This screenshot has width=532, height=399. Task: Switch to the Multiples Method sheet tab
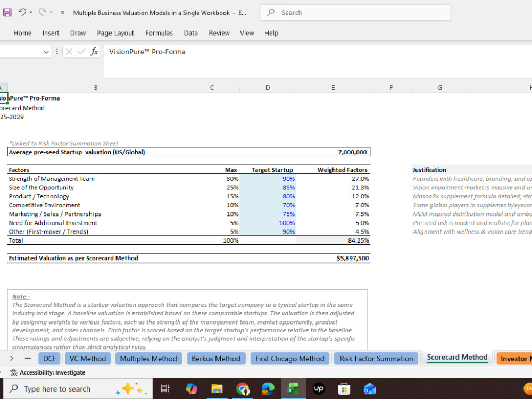(148, 359)
